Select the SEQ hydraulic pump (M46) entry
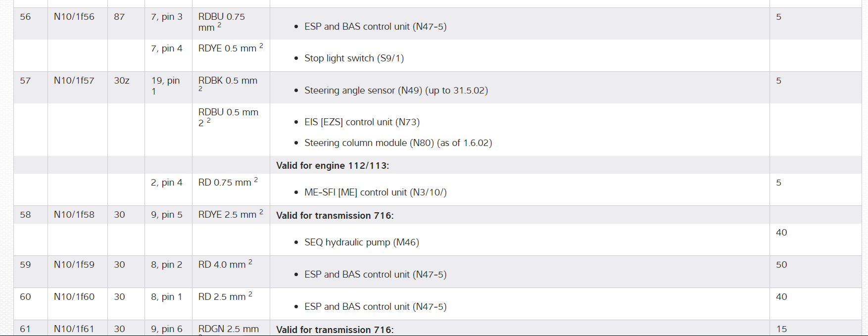This screenshot has width=868, height=336. click(361, 242)
